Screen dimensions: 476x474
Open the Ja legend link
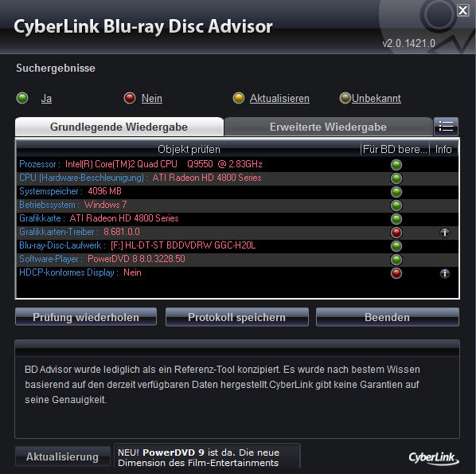(x=46, y=99)
